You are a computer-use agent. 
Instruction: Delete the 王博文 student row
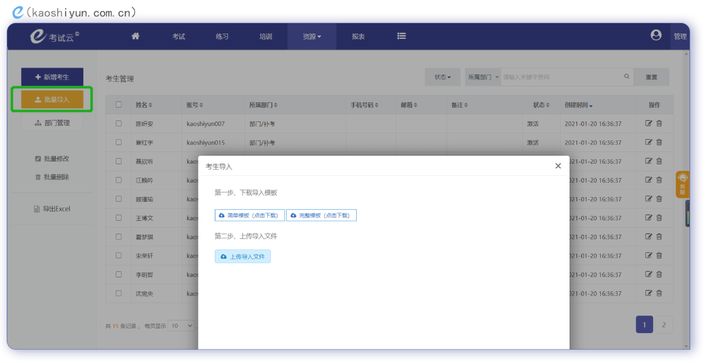pos(659,218)
